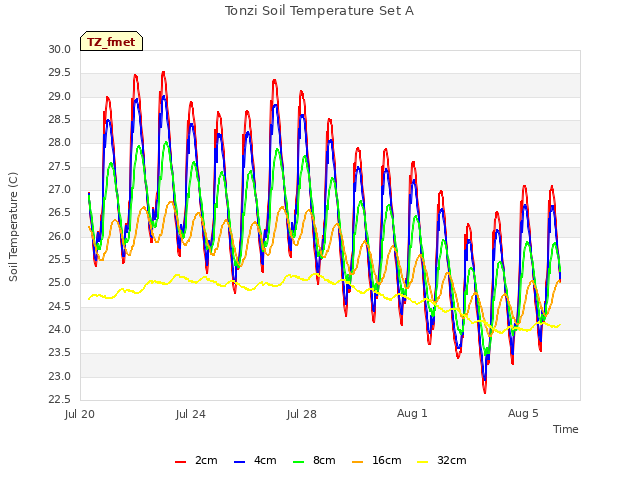640x480 pixels.
Task: Click the Jul 20 x-axis tick label
Action: click(x=80, y=414)
